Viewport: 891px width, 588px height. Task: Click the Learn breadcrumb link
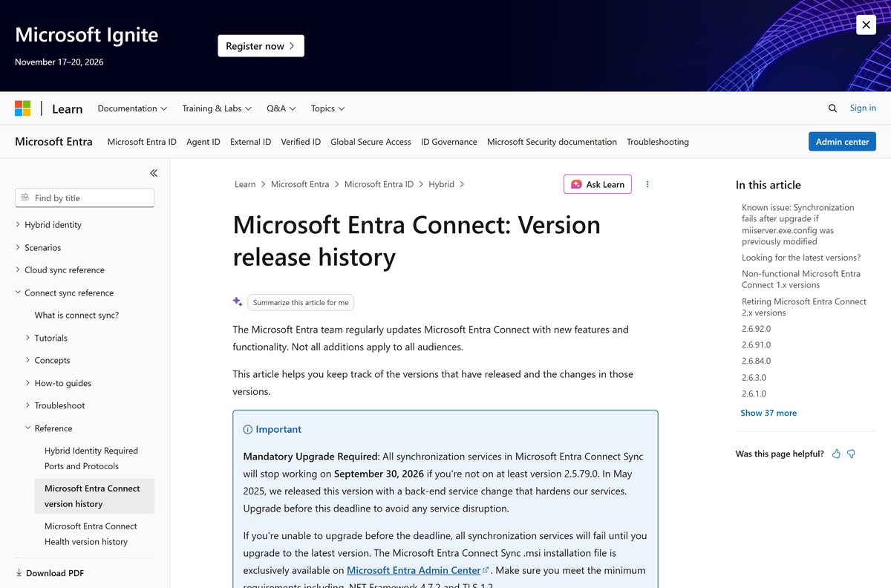[245, 184]
